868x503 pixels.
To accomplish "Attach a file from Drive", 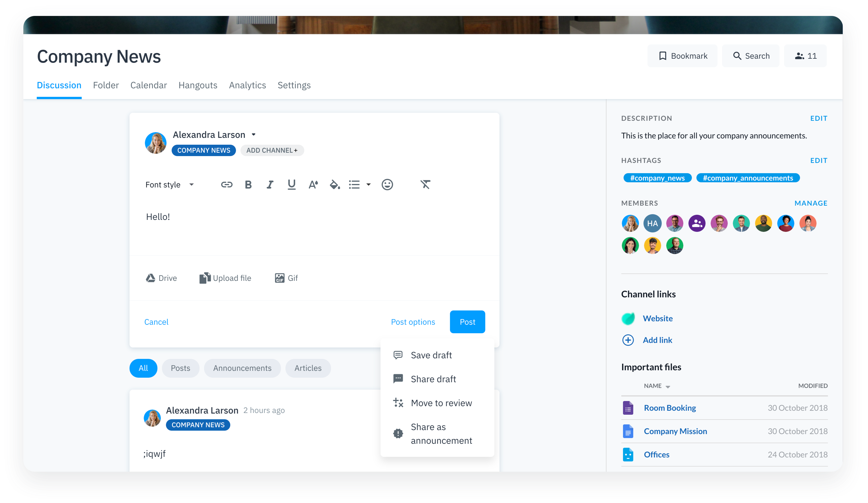I will [161, 278].
